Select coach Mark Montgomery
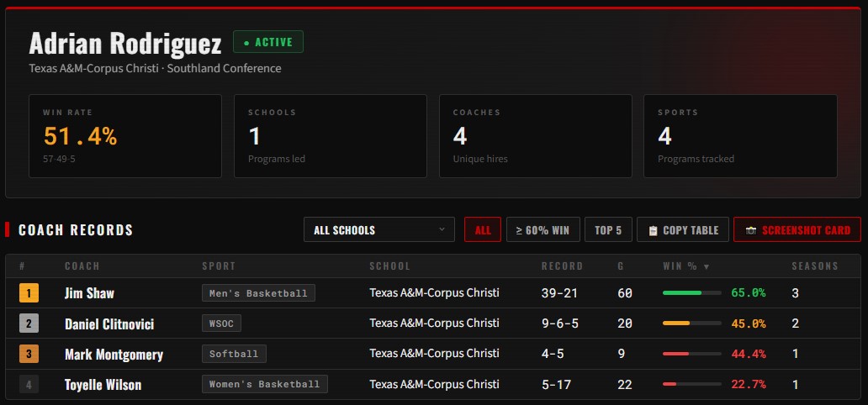This screenshot has width=868, height=405. coord(114,355)
